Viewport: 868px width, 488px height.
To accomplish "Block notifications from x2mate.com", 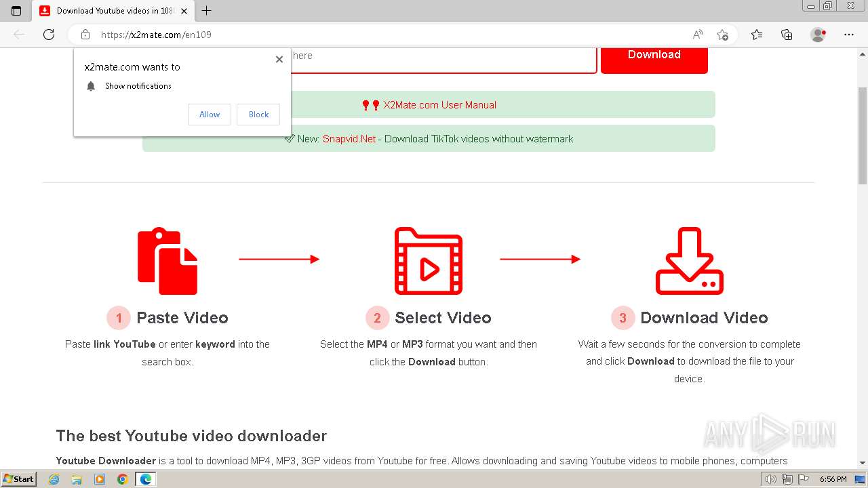I will pyautogui.click(x=258, y=115).
